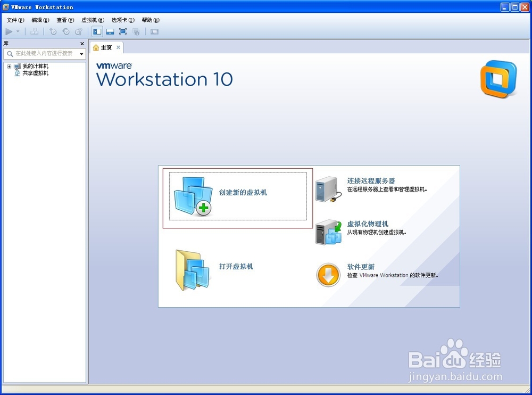
Task: Click 虚拟化物理机 link
Action: 368,224
